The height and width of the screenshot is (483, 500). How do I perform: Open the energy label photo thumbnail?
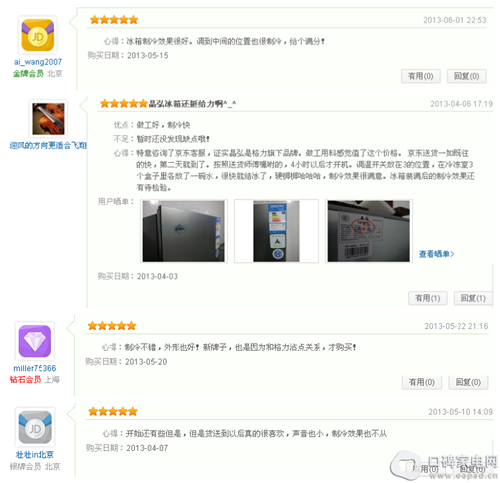click(x=276, y=231)
